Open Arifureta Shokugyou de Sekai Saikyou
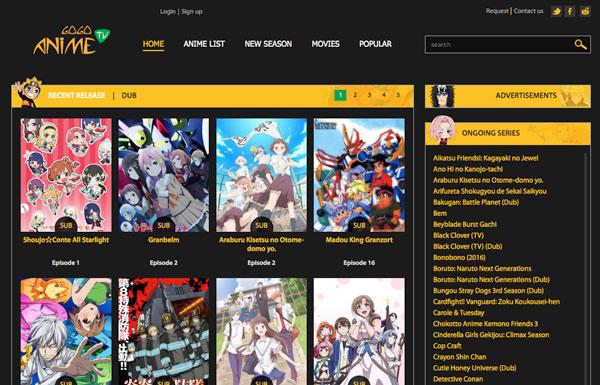The image size is (600, 385). [x=490, y=191]
